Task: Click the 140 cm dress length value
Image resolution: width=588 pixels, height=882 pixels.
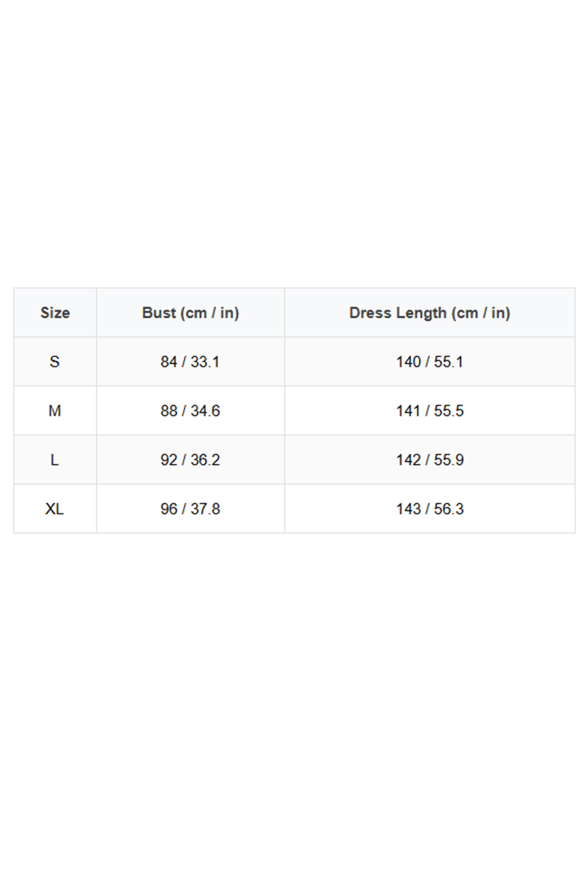Action: [409, 362]
